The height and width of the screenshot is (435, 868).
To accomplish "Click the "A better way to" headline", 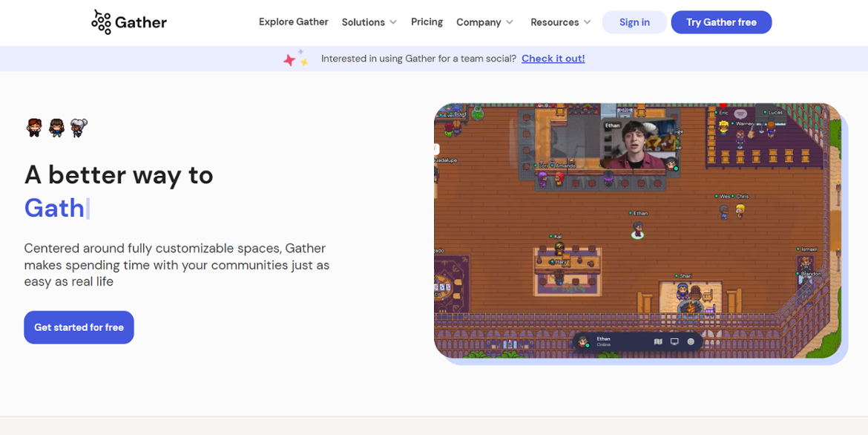I will [x=119, y=175].
